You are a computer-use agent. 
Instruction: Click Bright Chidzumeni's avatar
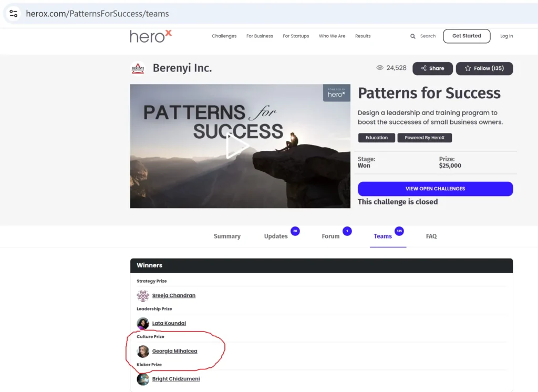(143, 379)
